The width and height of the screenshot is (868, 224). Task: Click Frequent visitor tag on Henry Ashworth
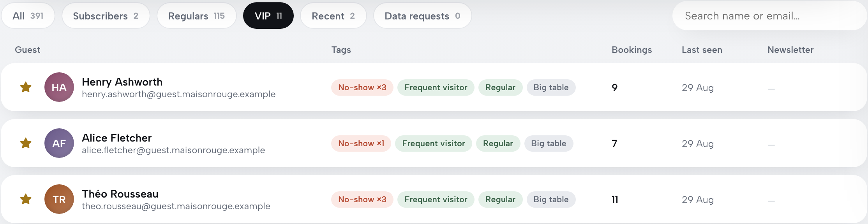436,87
